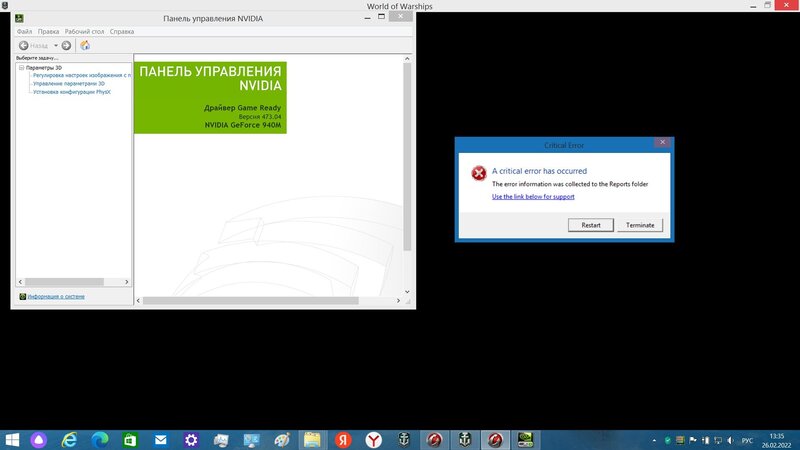Image resolution: width=800 pixels, height=450 pixels.
Task: Open Yandex Browser from the taskbar
Action: [373, 440]
